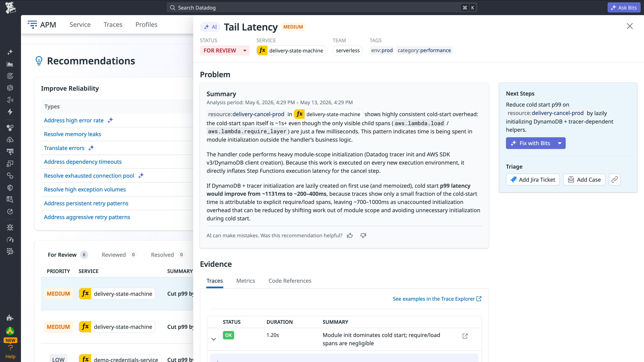Click the thumbs up feedback icon

[x=350, y=235]
